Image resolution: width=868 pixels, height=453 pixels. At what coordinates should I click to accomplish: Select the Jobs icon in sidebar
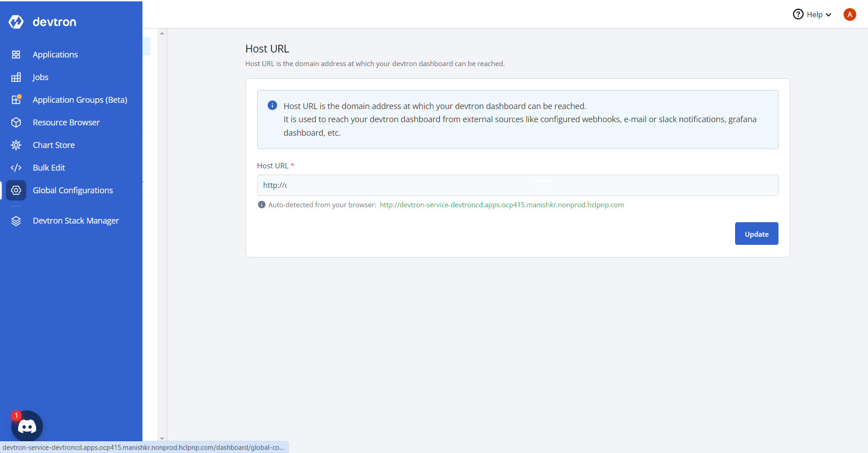16,77
